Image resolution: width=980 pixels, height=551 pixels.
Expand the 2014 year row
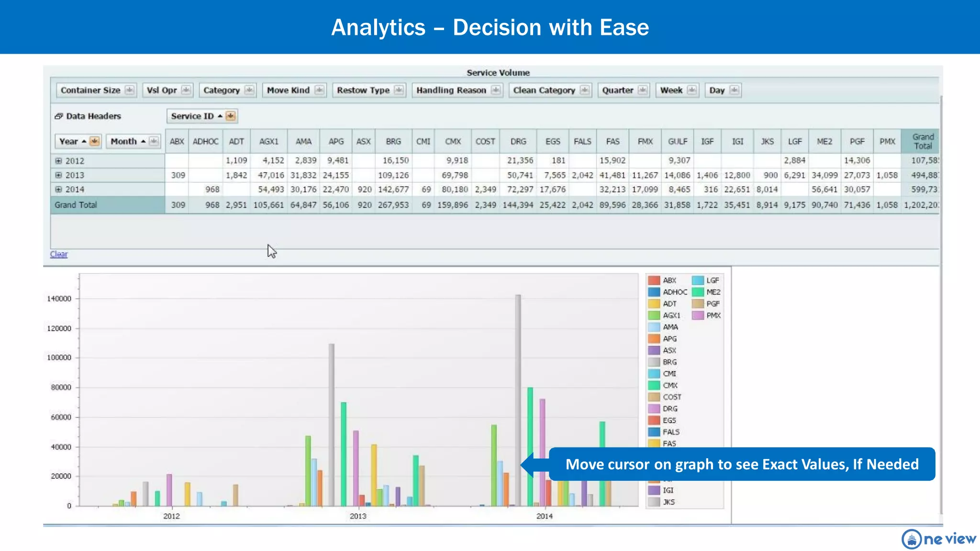pos(58,189)
